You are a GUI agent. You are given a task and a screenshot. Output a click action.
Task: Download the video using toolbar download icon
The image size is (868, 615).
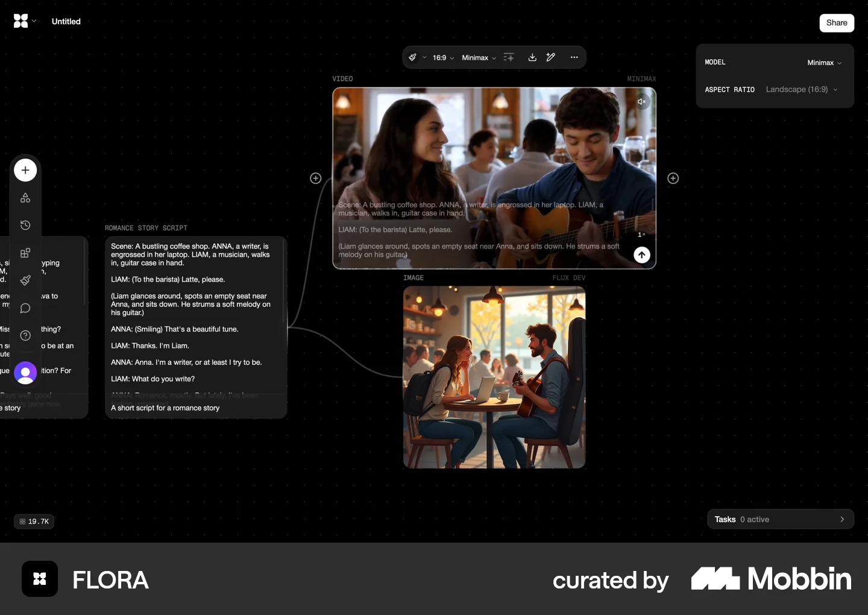532,57
